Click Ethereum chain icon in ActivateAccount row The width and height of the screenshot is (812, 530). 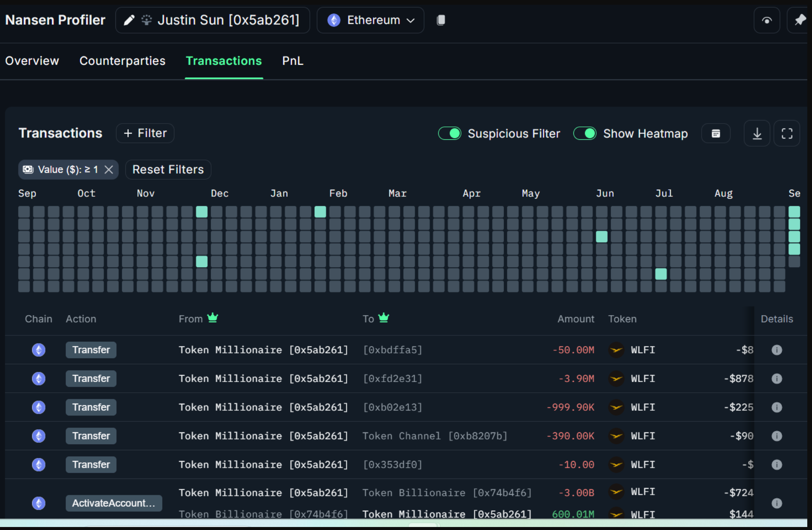coord(39,503)
